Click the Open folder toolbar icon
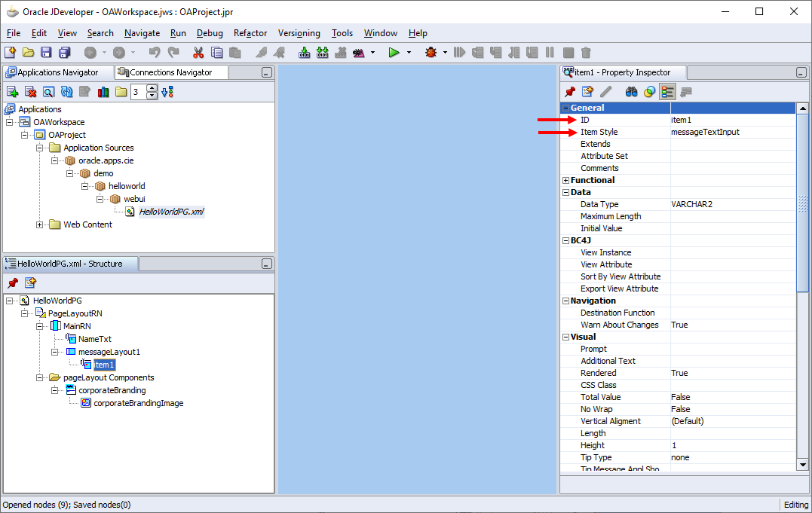812x513 pixels. (x=29, y=52)
